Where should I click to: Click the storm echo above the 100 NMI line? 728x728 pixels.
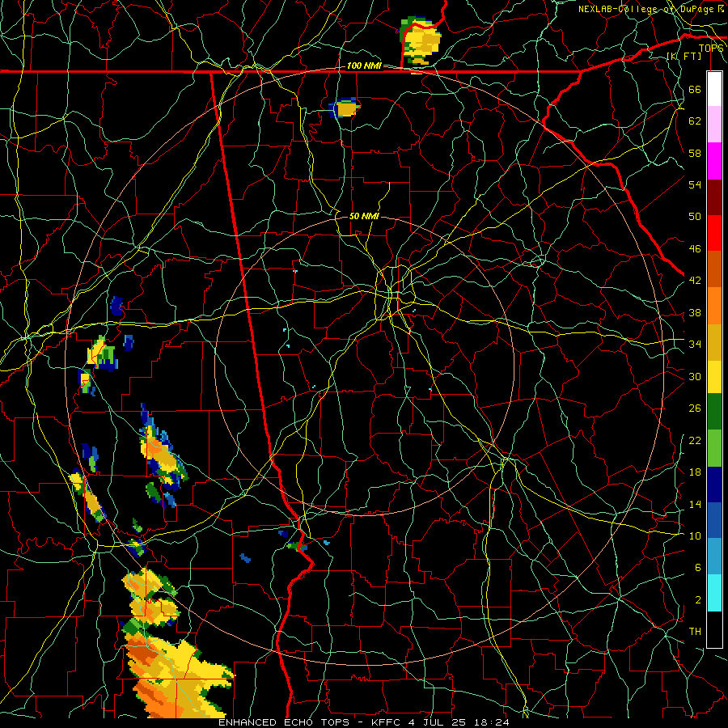click(420, 42)
